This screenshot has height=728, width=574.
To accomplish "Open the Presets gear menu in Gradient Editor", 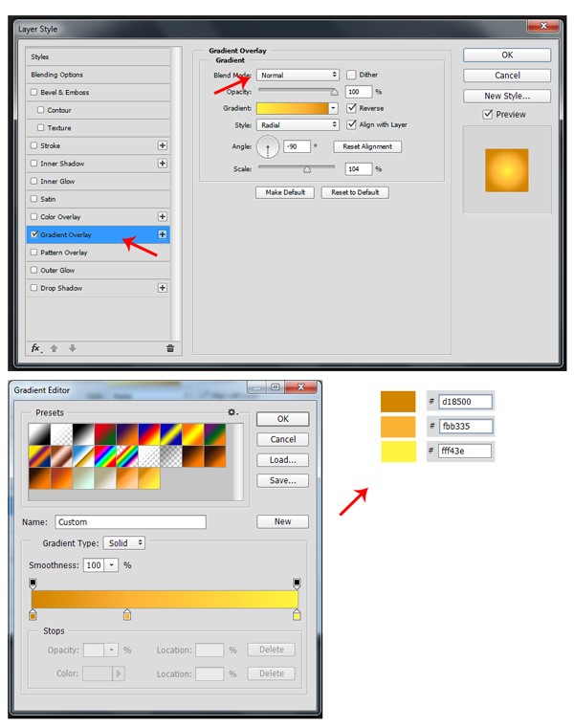I will pyautogui.click(x=232, y=412).
